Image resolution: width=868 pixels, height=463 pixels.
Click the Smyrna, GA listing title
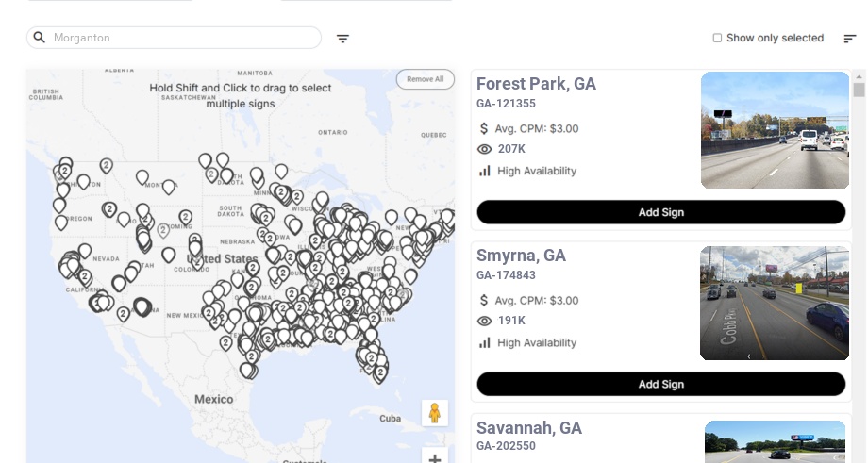pos(521,256)
